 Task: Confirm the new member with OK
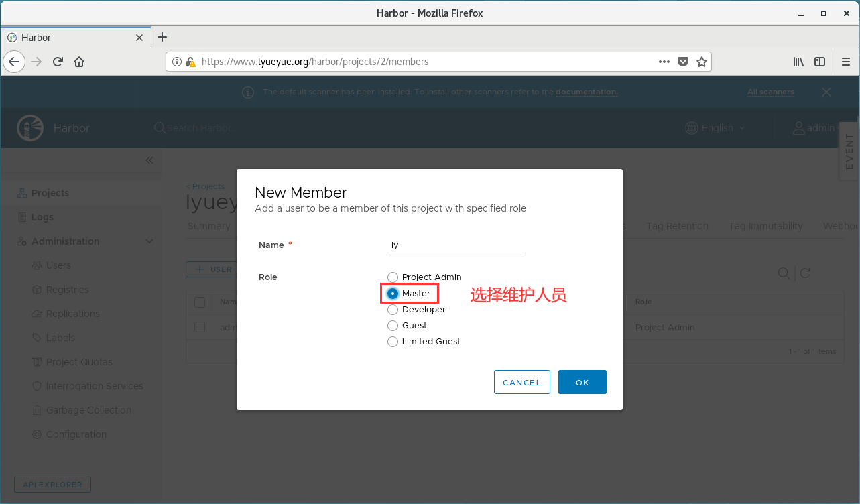(582, 382)
